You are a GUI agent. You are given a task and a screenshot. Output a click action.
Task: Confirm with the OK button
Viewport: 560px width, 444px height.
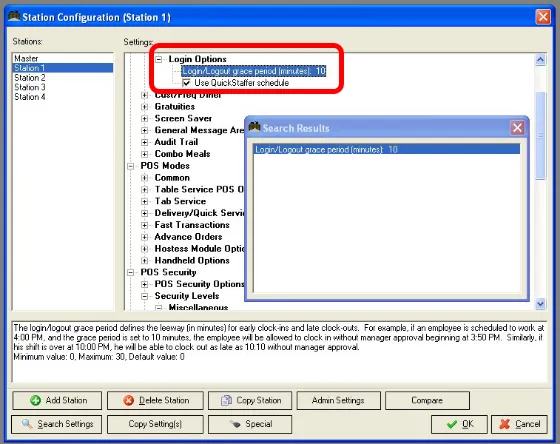(x=459, y=424)
